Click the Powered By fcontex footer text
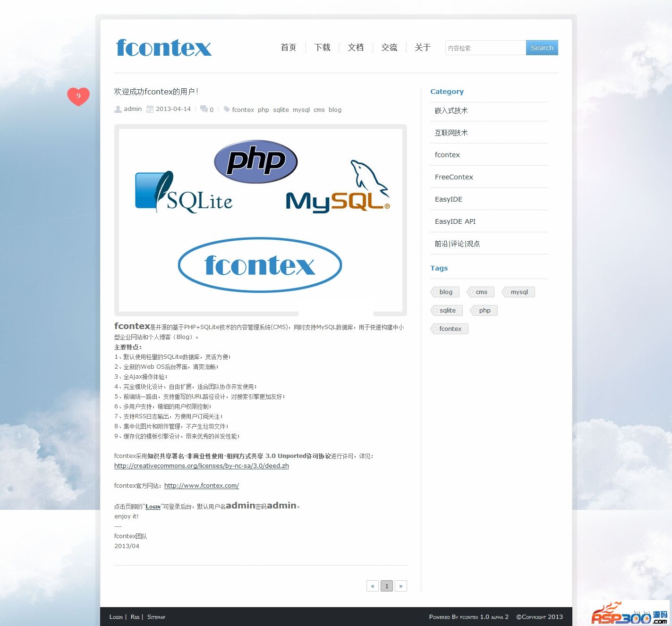 pyautogui.click(x=469, y=617)
